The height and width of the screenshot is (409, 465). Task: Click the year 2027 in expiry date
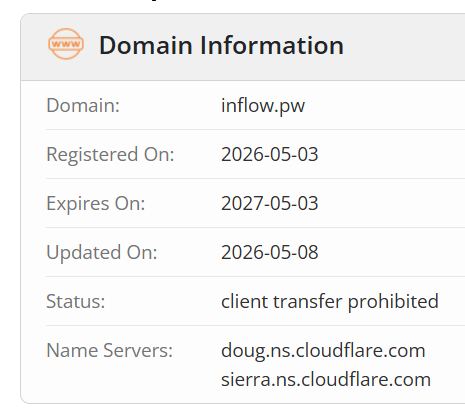point(240,204)
